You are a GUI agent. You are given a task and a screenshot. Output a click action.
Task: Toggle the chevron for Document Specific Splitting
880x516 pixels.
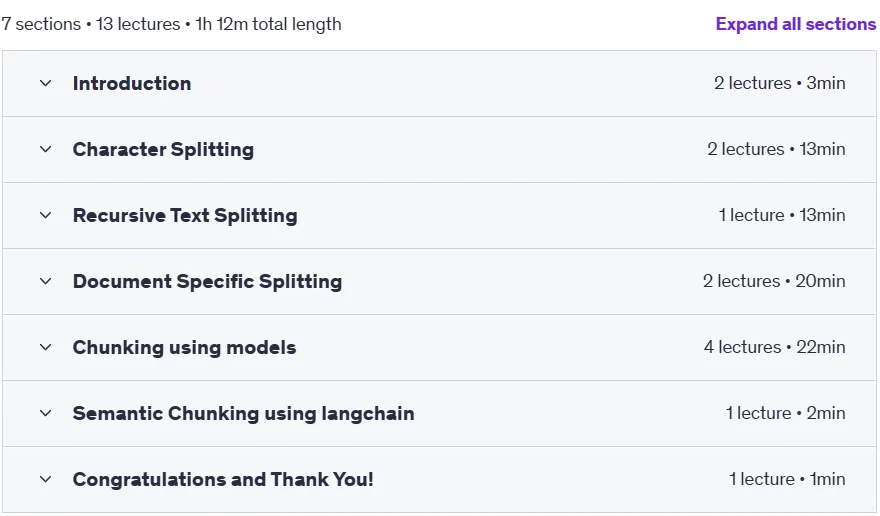(x=45, y=281)
